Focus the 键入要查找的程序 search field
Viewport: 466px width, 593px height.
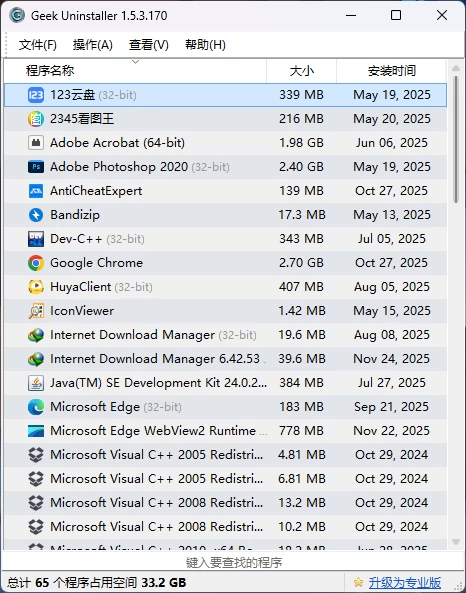(234, 562)
